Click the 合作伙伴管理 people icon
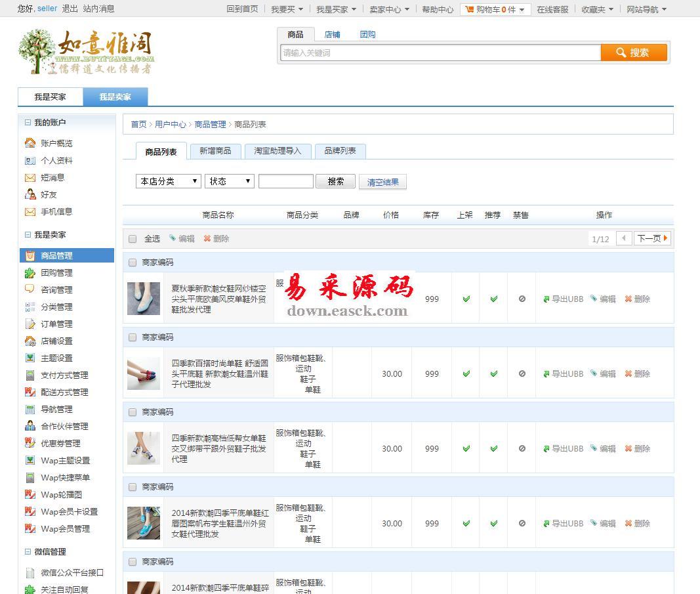 30,426
